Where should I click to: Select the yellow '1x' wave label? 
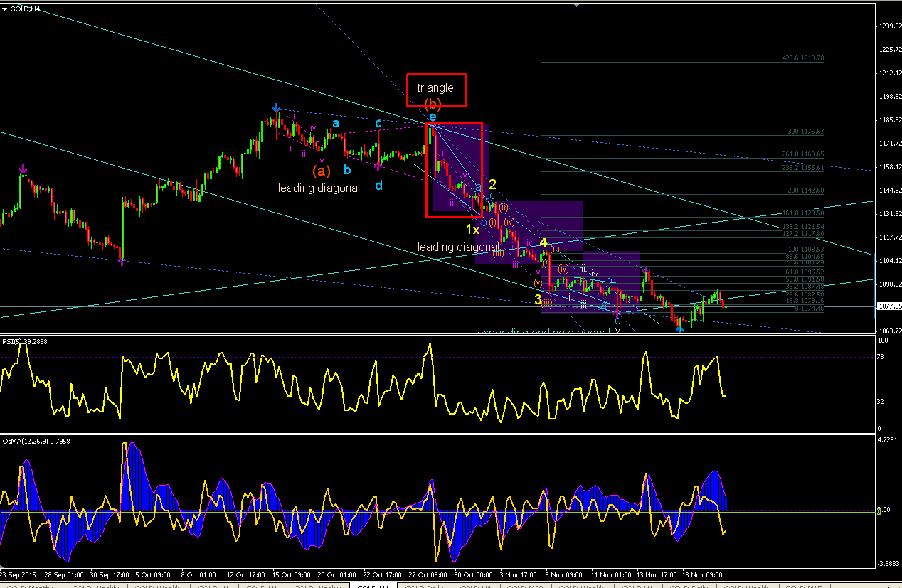(x=472, y=230)
